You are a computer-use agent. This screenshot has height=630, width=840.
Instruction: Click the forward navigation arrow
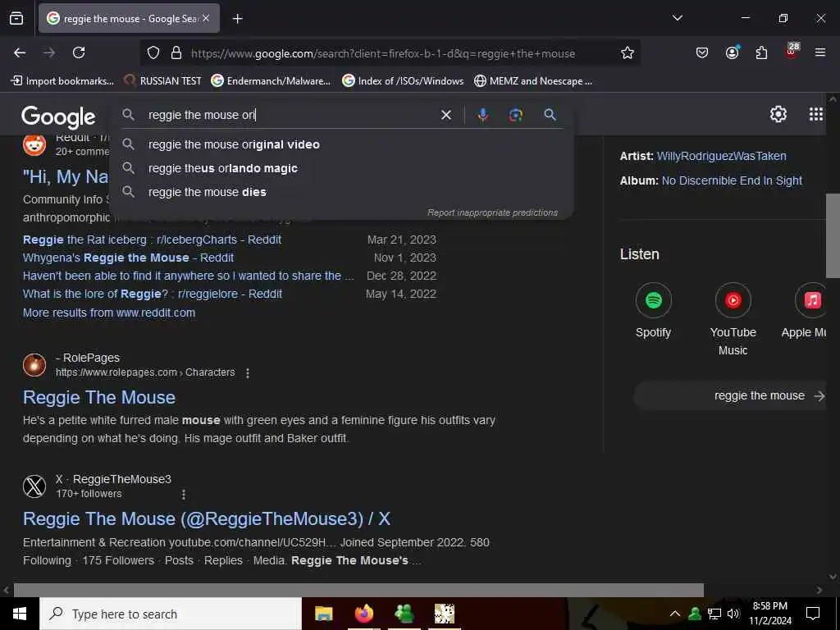(x=48, y=52)
